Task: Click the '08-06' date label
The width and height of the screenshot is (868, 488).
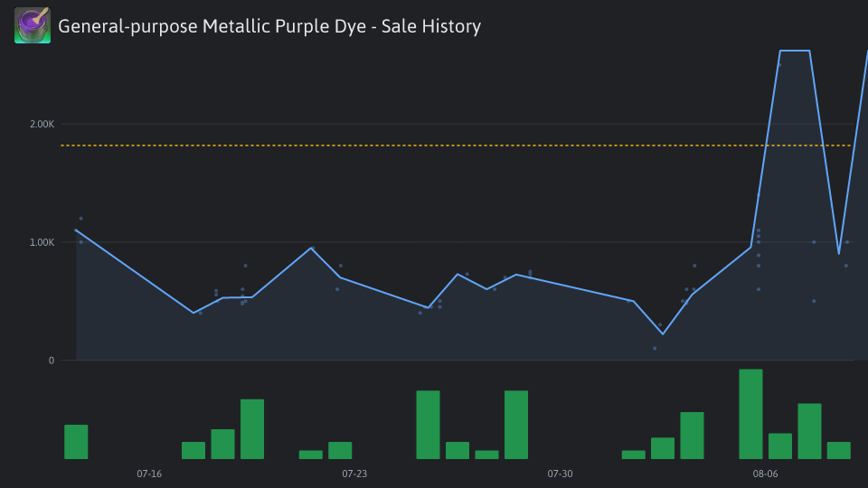Action: [765, 474]
